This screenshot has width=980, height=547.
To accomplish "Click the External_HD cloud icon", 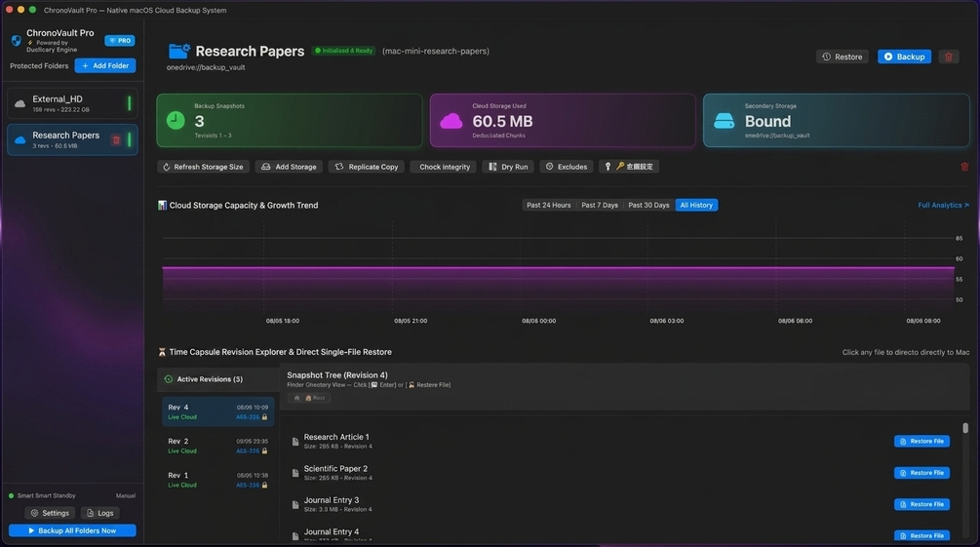I will pos(20,103).
